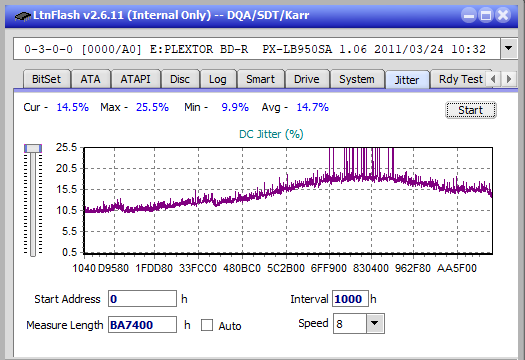Switch to the BitSet tab
Viewport: 525px width, 360px height.
tap(47, 79)
